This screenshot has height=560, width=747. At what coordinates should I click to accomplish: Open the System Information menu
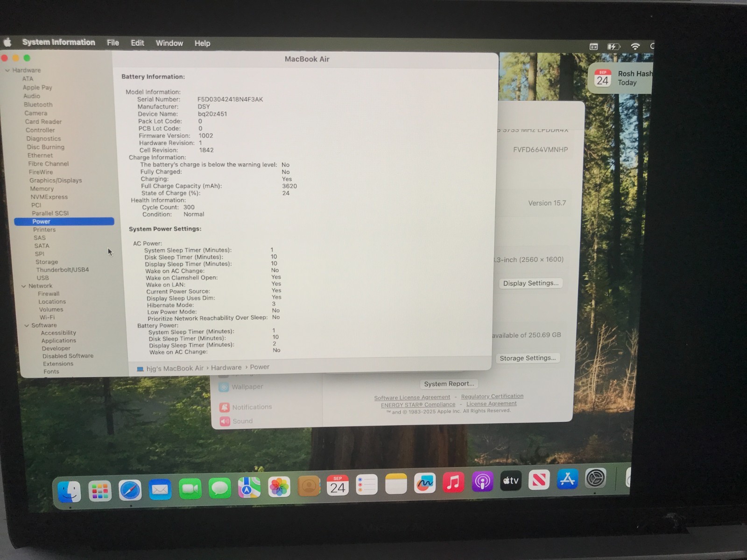[58, 42]
